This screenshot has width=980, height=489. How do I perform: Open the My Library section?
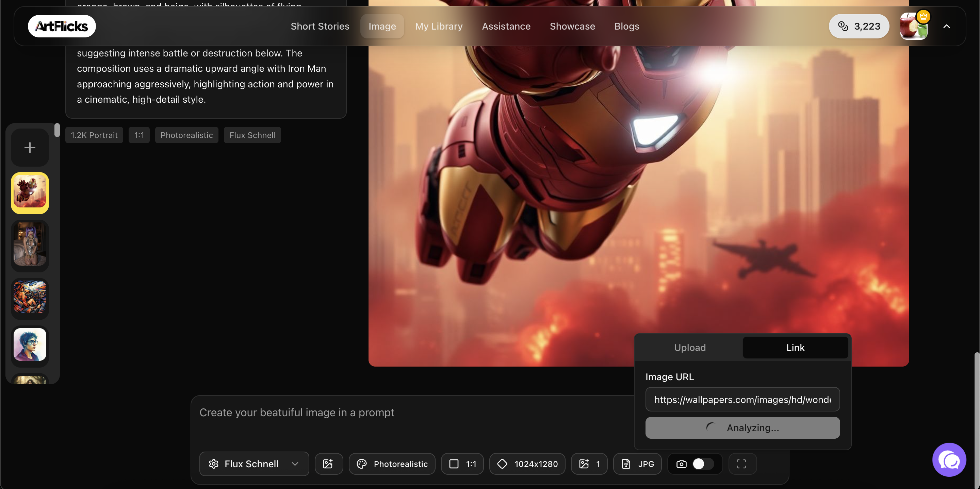439,26
